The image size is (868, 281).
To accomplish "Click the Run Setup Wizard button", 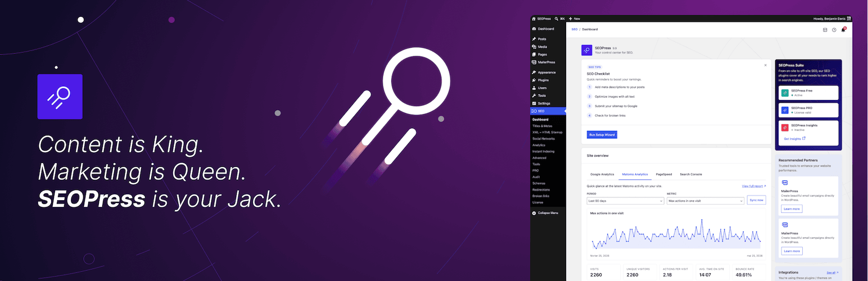I will tap(602, 135).
